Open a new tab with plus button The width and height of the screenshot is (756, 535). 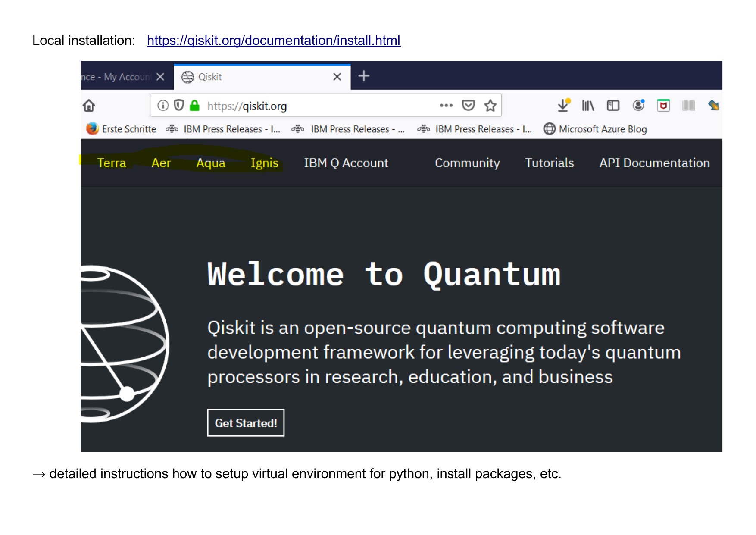point(364,76)
